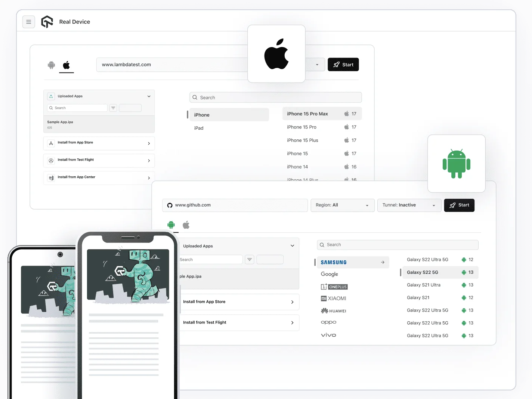Image resolution: width=532 pixels, height=399 pixels.
Task: Open the hamburger menu
Action: (x=29, y=22)
